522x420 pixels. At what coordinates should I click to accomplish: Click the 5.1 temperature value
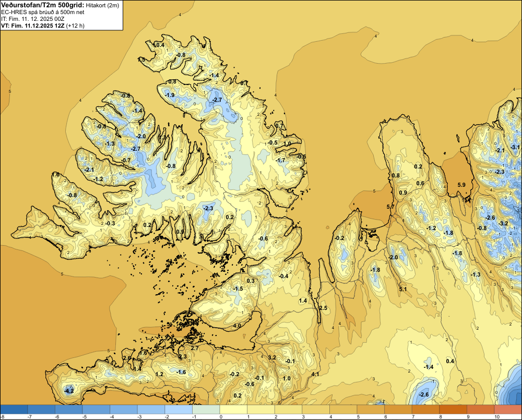(x=403, y=289)
